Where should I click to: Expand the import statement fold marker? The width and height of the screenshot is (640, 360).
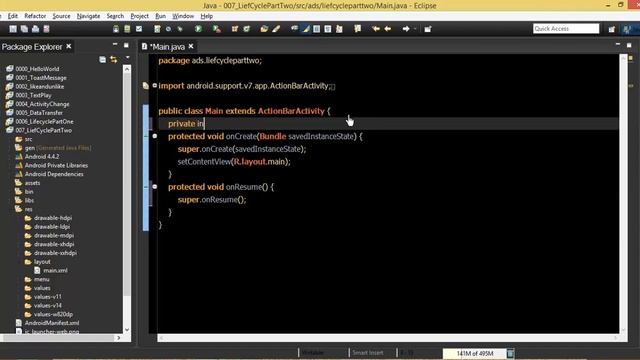[155, 85]
